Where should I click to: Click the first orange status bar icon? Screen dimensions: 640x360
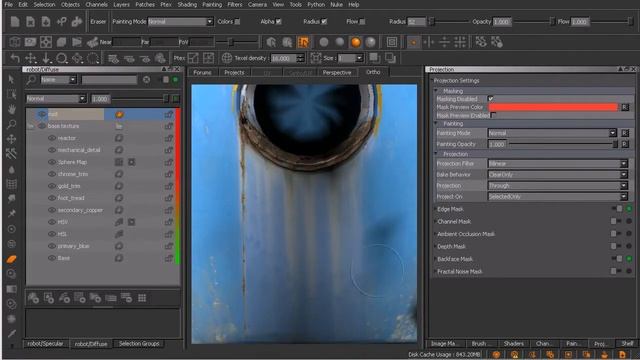click(497, 354)
